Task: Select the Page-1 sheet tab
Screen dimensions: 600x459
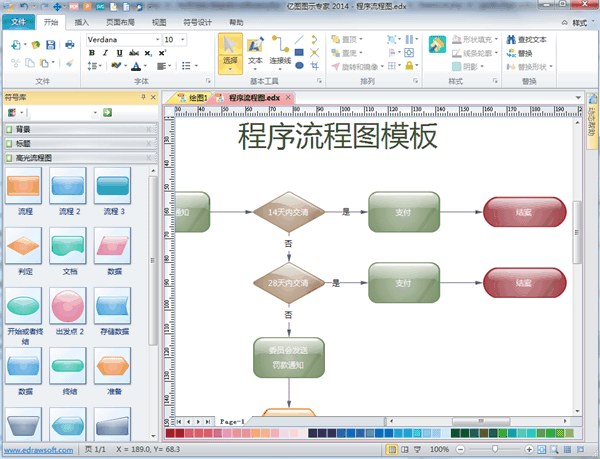Action: (x=232, y=422)
